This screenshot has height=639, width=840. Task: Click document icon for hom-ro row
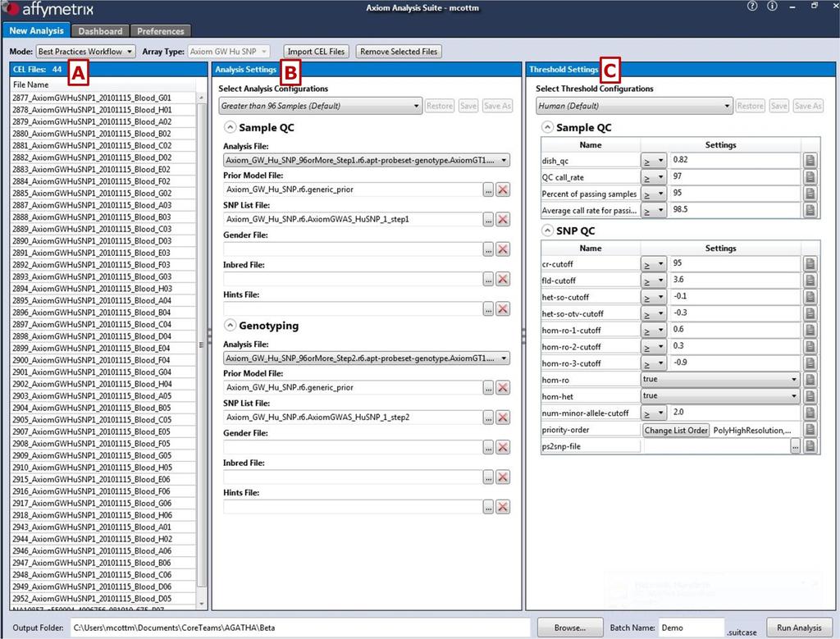(x=810, y=380)
